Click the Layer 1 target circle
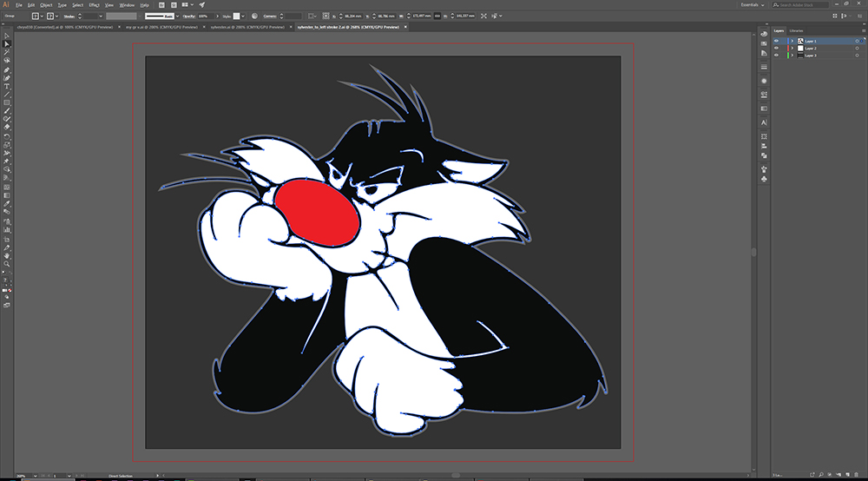Viewport: 868px width, 481px height. [x=857, y=41]
